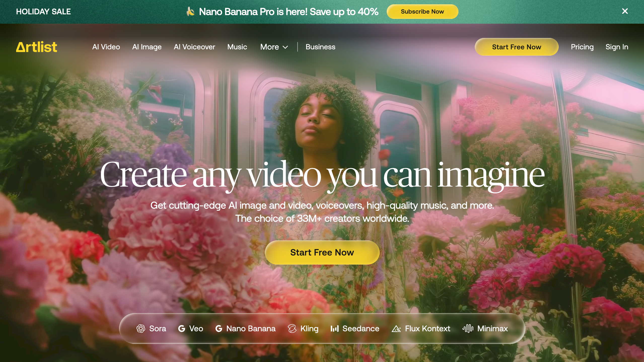Open the AI Image menu item
Image resolution: width=644 pixels, height=362 pixels.
[147, 47]
